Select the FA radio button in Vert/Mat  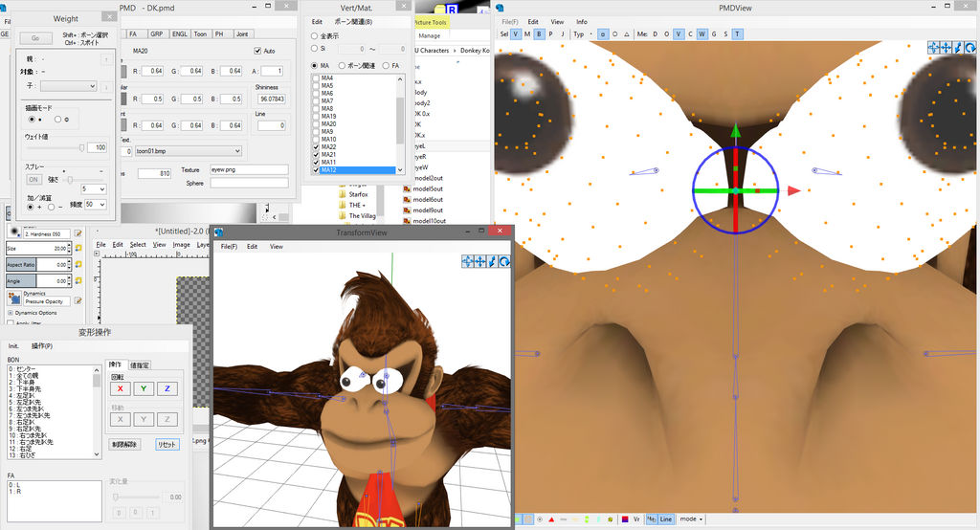click(386, 66)
